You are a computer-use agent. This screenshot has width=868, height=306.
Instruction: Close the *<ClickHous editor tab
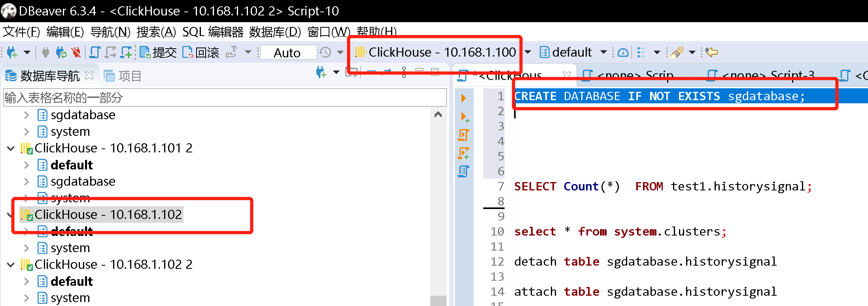click(x=567, y=75)
